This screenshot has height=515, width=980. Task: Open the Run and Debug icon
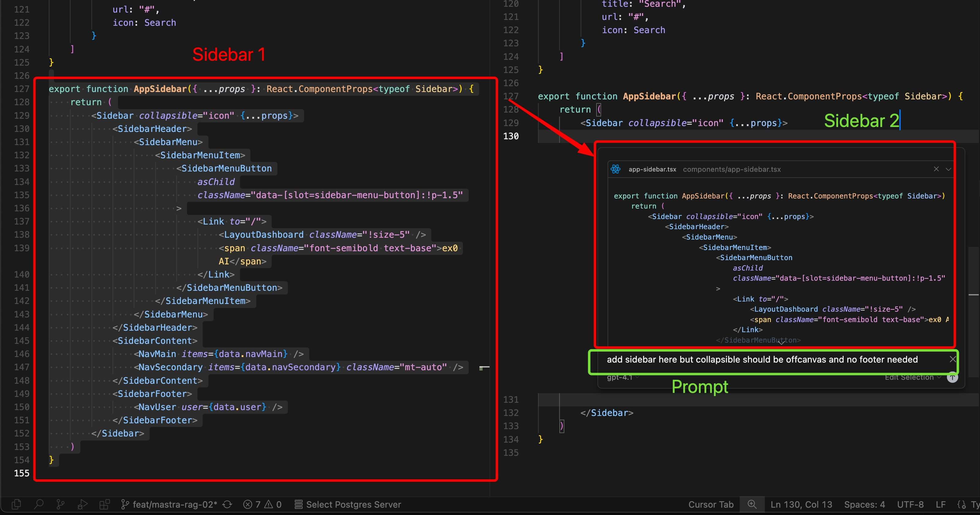(x=82, y=504)
